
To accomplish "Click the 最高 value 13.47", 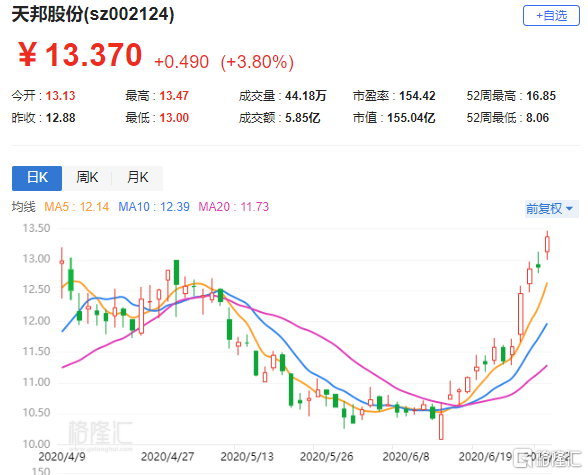I will pos(174,96).
